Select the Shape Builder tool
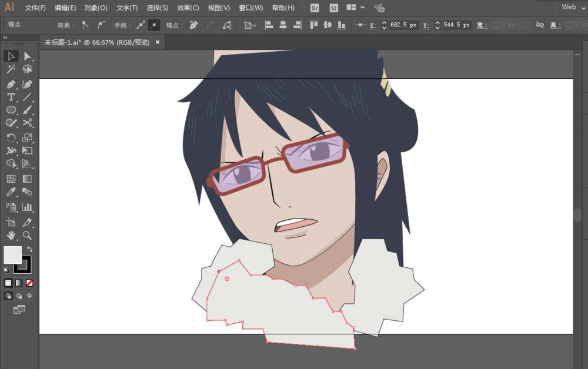This screenshot has width=588, height=369. click(11, 164)
